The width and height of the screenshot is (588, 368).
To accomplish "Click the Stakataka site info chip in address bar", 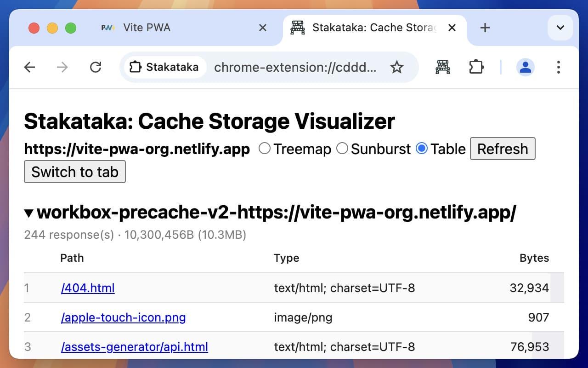I will pyautogui.click(x=164, y=68).
